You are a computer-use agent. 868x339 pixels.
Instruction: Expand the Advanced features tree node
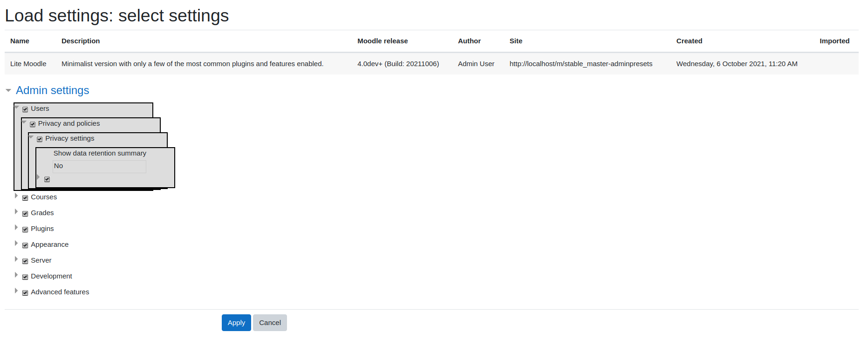click(16, 291)
